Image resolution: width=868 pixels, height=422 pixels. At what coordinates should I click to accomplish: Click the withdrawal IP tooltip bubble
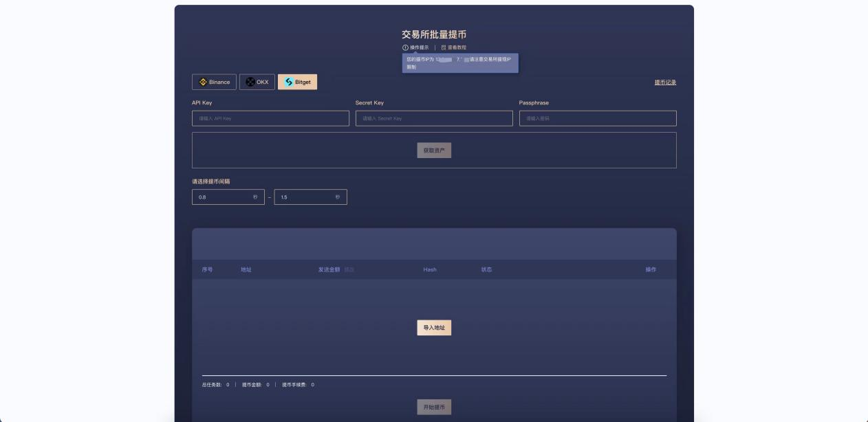pyautogui.click(x=460, y=63)
